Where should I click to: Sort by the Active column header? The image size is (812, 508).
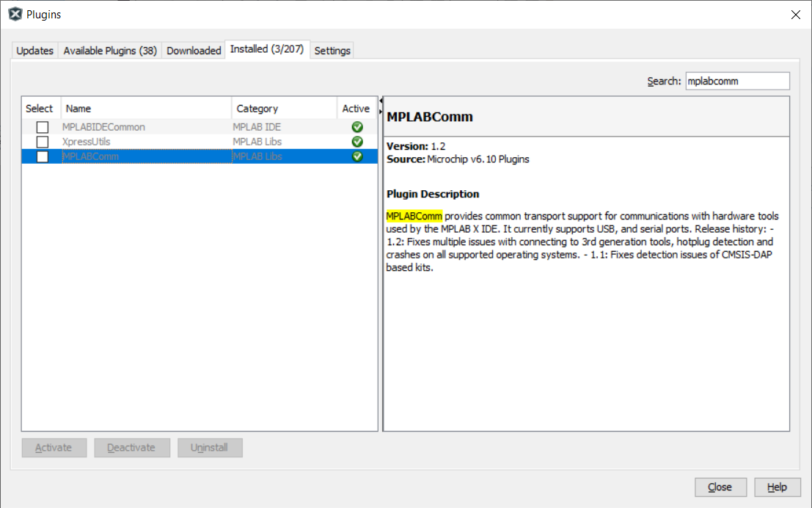coord(356,109)
